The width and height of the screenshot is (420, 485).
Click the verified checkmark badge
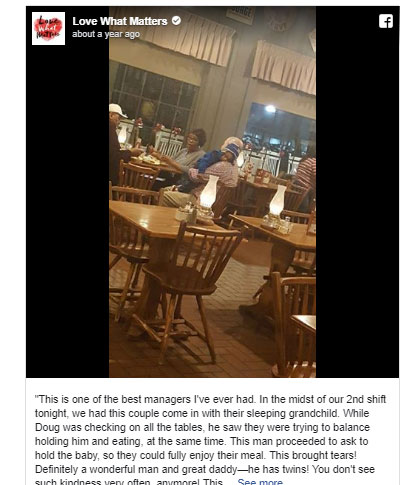(x=176, y=21)
